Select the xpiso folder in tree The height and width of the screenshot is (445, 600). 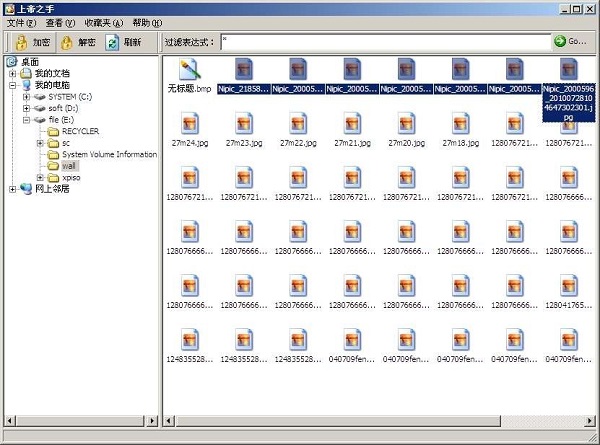tap(73, 177)
